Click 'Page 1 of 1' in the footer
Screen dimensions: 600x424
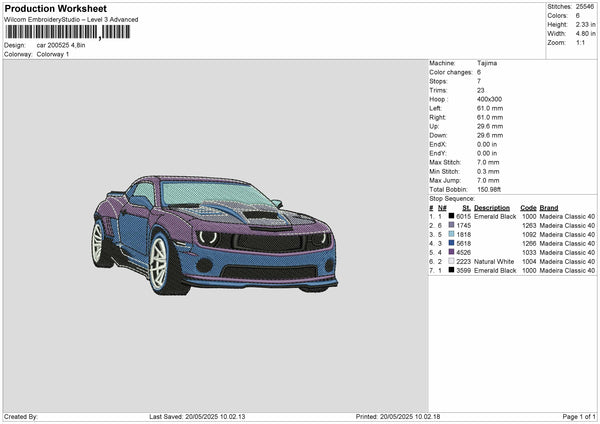(579, 416)
